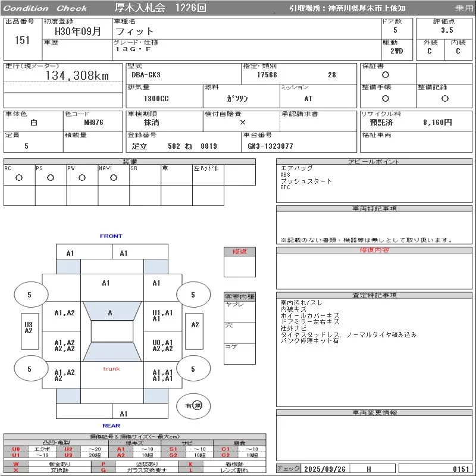Click the 乗用 label in header
The height and width of the screenshot is (476, 476).
click(464, 8)
